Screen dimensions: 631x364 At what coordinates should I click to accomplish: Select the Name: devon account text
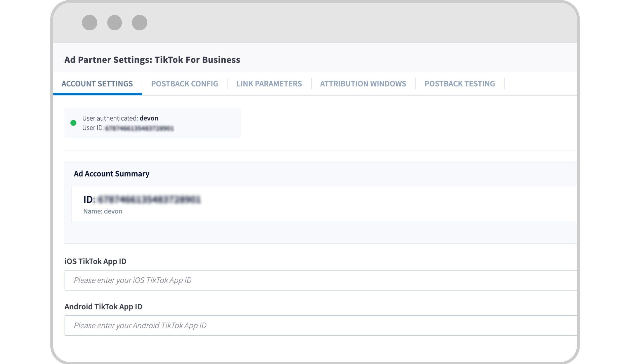pyautogui.click(x=103, y=211)
